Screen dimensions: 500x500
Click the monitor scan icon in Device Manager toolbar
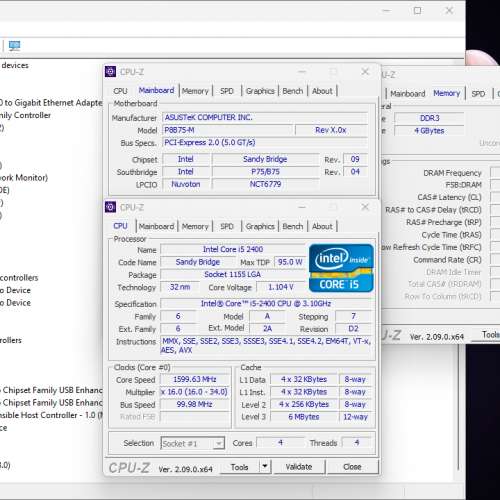14,46
